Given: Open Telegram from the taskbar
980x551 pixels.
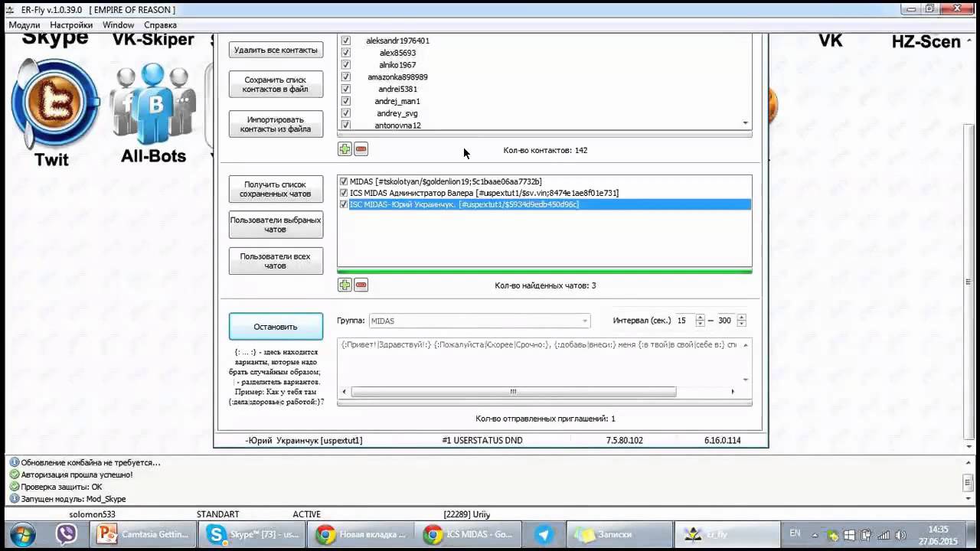Looking at the screenshot, I should [544, 534].
